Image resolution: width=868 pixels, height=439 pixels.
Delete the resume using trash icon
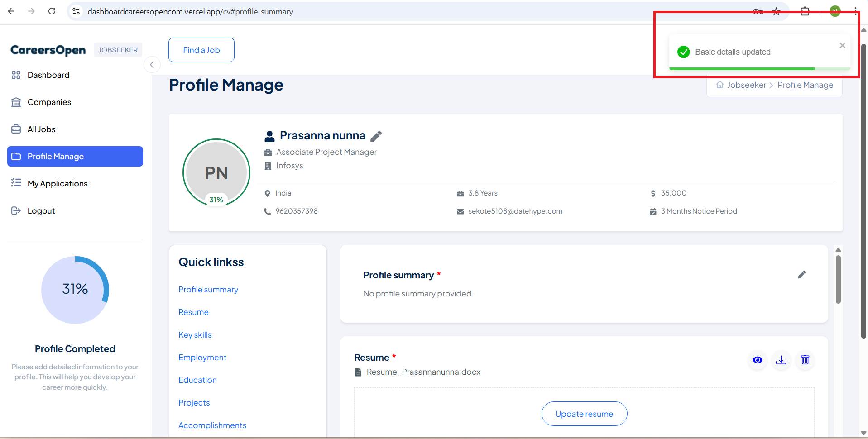[x=805, y=360]
